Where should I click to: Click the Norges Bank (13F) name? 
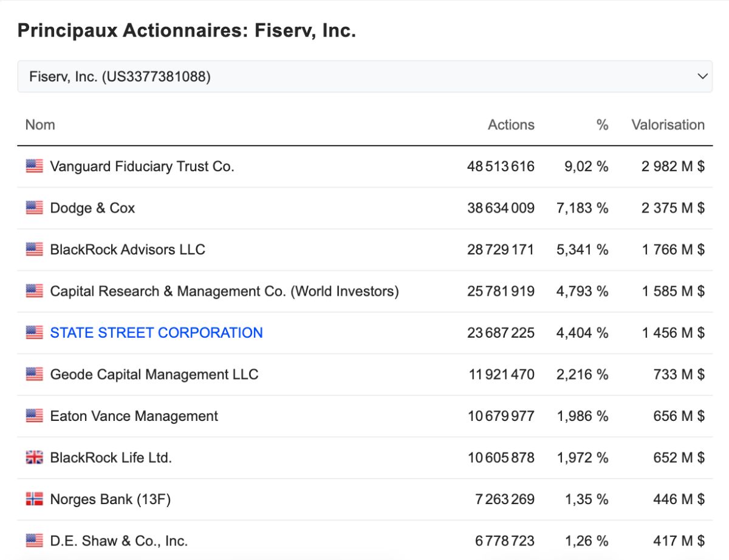111,499
